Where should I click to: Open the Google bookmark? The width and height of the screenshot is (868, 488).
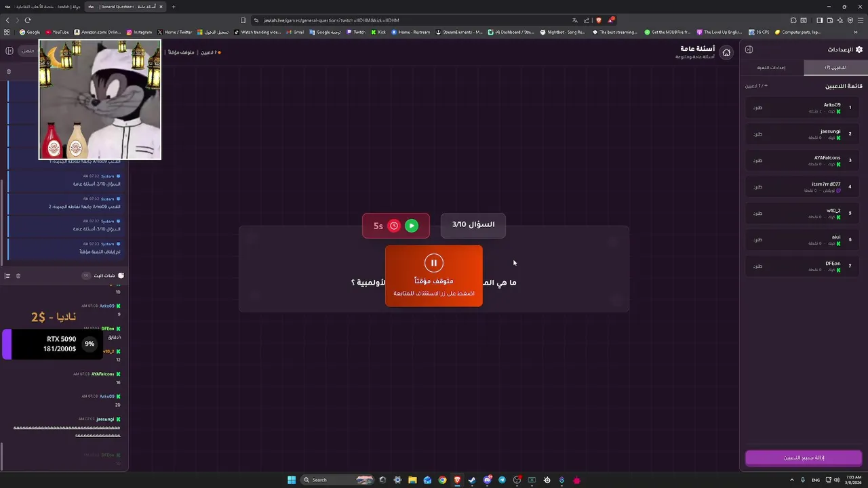click(x=30, y=32)
